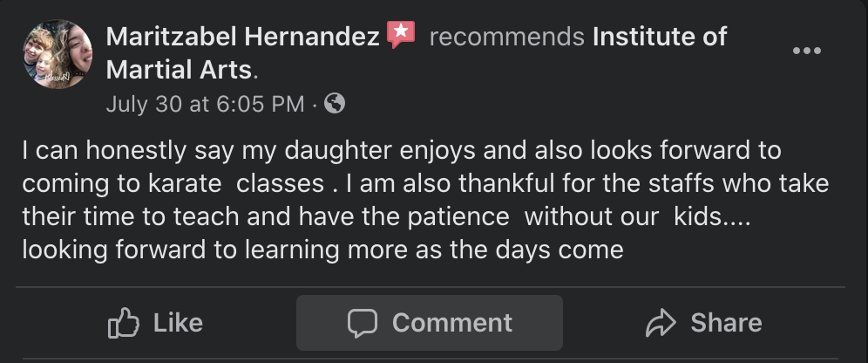Open Maritzabel Hernandez's profile name link
Viewport: 868px width, 363px height.
[242, 37]
